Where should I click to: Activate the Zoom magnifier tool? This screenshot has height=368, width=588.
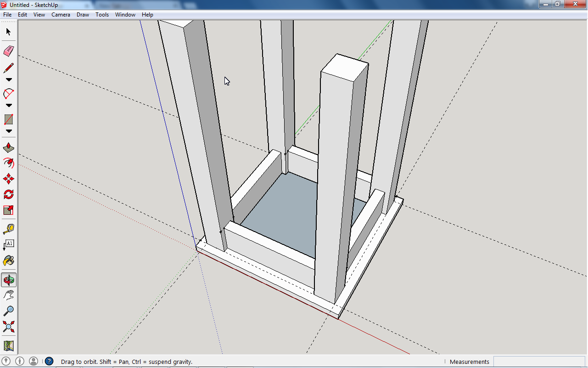9,311
